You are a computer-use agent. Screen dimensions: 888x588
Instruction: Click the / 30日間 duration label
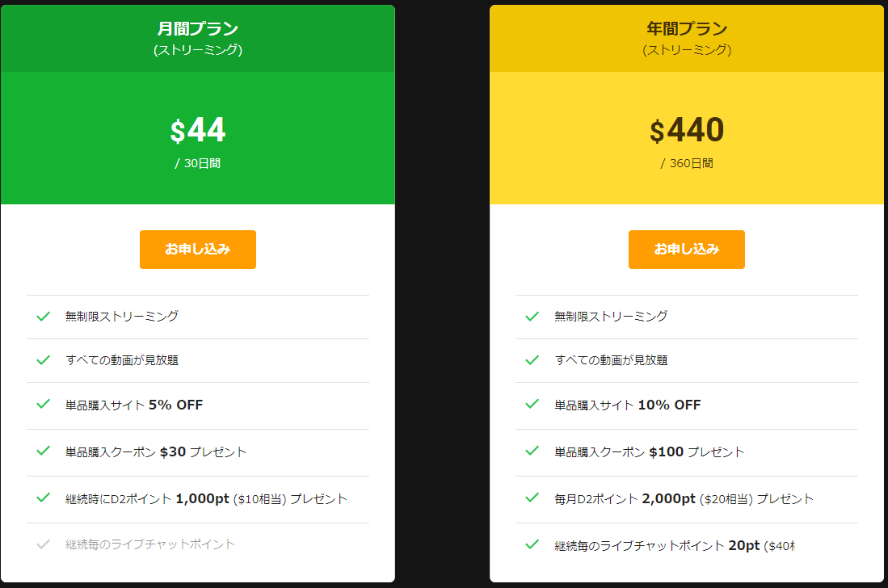coord(197,163)
